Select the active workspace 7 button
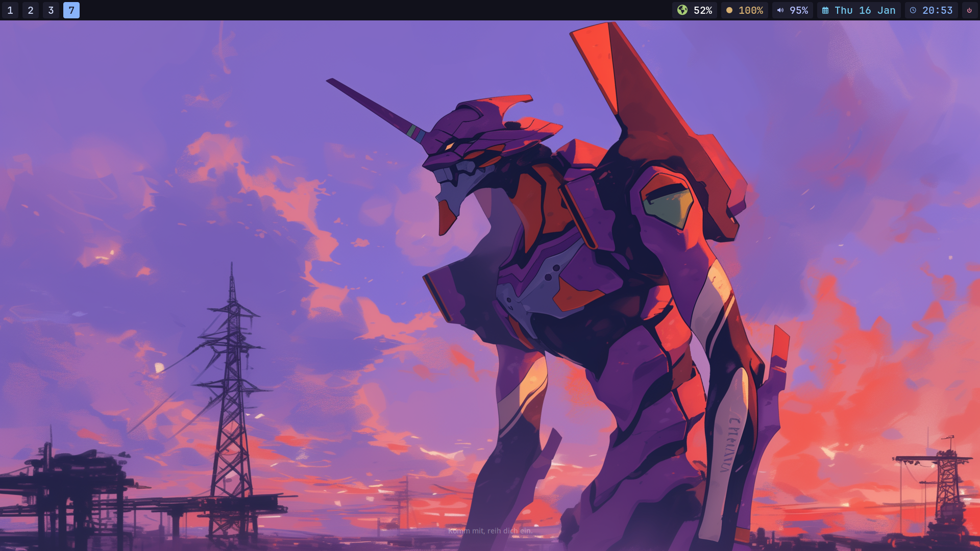 tap(71, 10)
